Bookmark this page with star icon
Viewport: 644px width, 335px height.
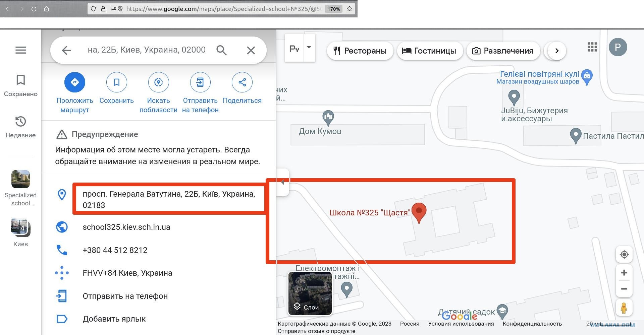click(350, 9)
